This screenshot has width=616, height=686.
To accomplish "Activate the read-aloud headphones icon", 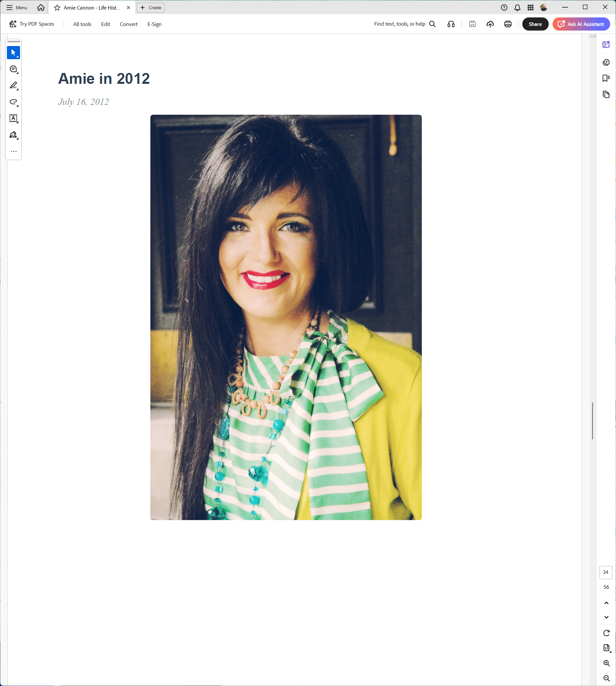I will (451, 24).
